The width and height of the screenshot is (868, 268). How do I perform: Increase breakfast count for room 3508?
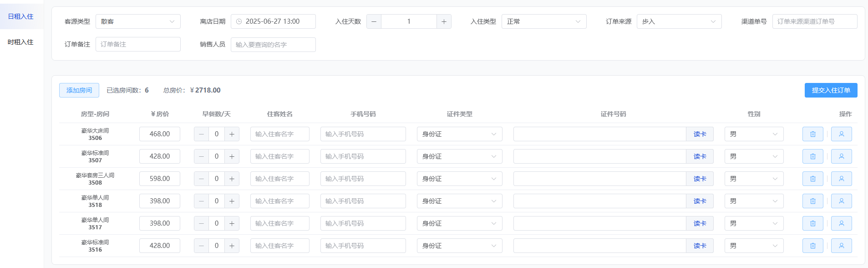coord(232,179)
